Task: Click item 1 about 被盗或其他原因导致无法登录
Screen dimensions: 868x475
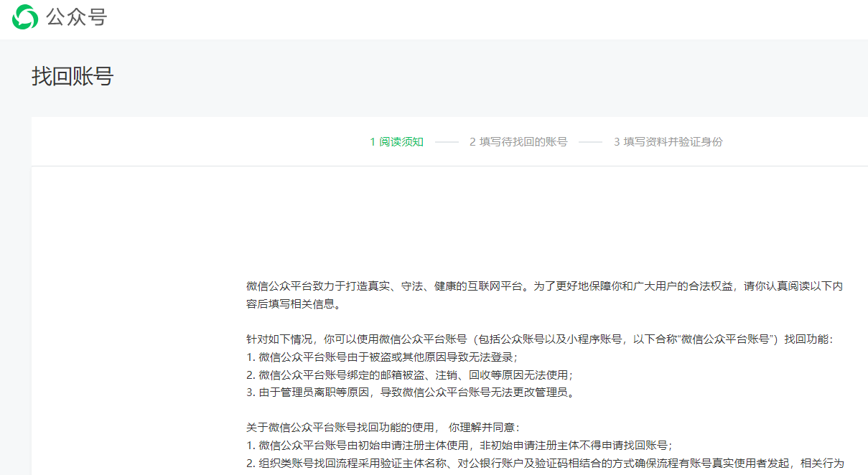Action: tap(382, 357)
